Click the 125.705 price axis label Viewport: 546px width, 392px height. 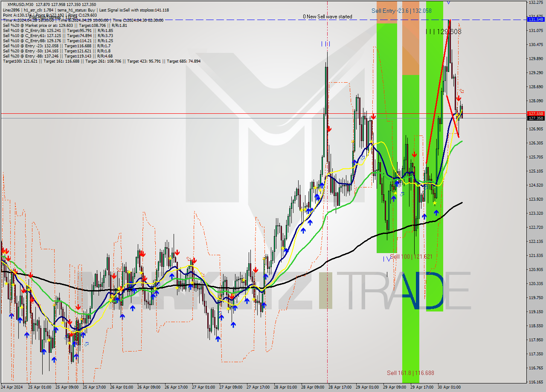coord(535,157)
